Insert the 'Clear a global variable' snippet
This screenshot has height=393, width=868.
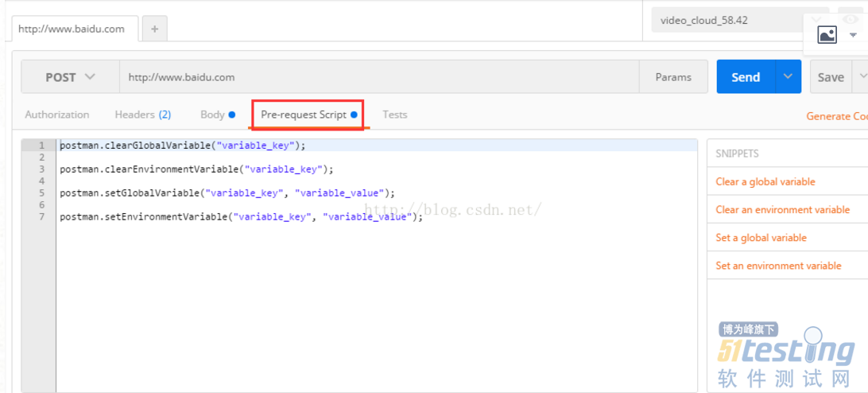[765, 182]
